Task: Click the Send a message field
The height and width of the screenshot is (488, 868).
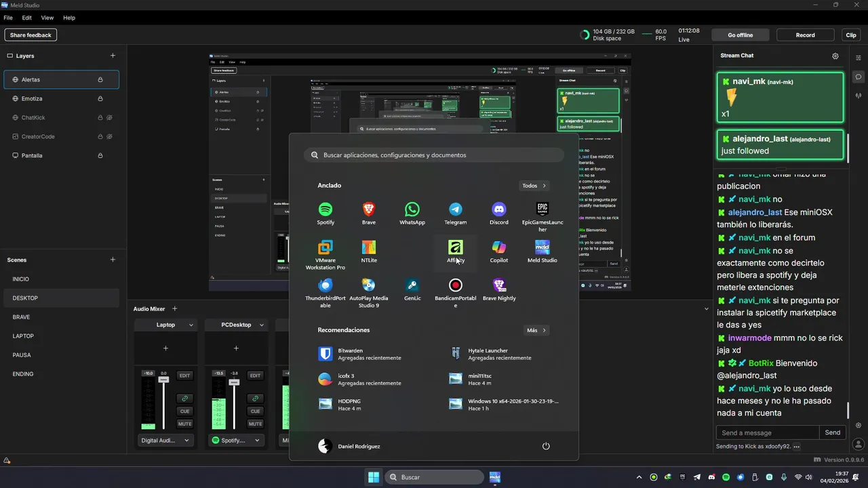Action: click(x=768, y=432)
